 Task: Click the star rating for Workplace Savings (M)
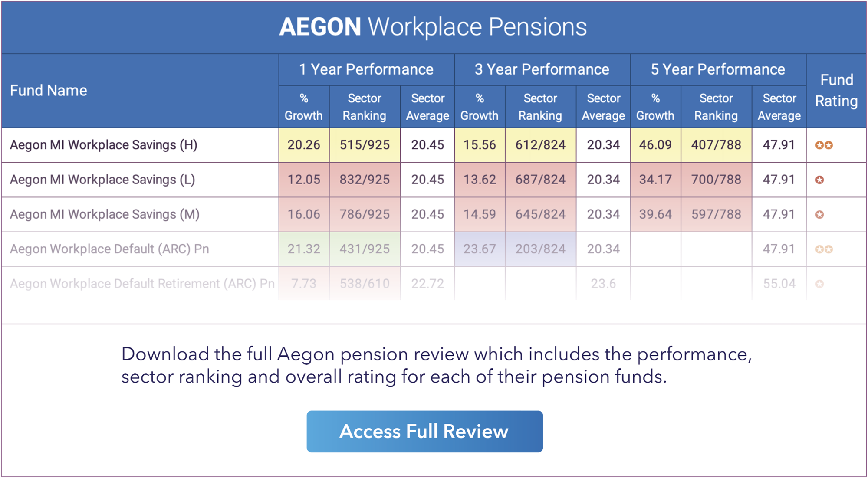point(819,215)
